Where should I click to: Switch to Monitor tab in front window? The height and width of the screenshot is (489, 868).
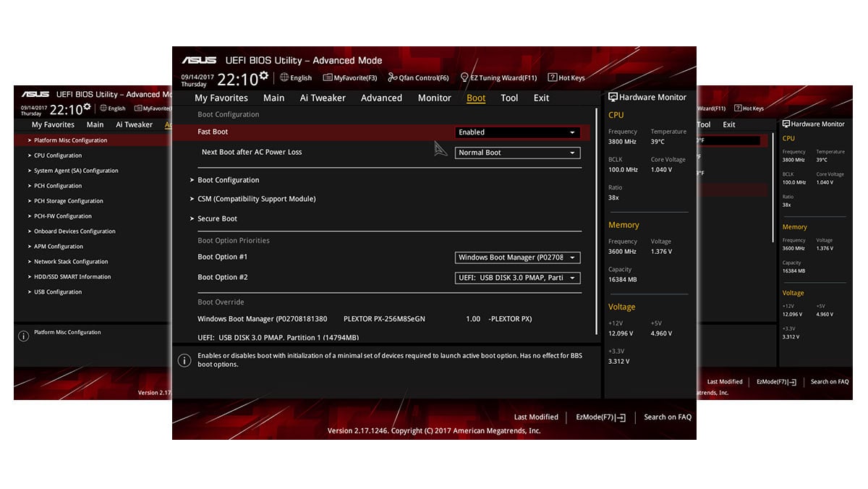coord(435,98)
